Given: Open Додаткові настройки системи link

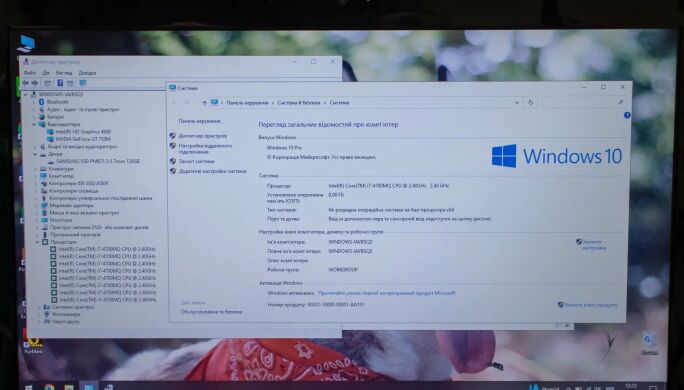Looking at the screenshot, I should (212, 171).
